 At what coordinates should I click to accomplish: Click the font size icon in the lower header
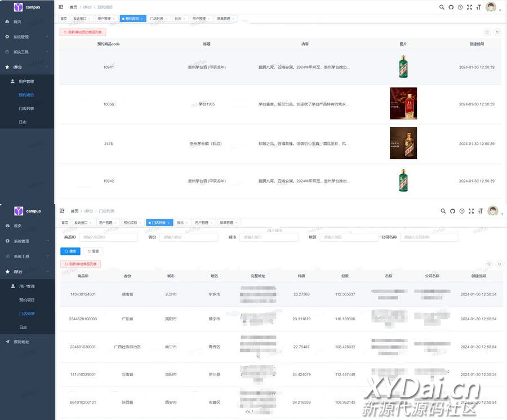click(x=480, y=211)
